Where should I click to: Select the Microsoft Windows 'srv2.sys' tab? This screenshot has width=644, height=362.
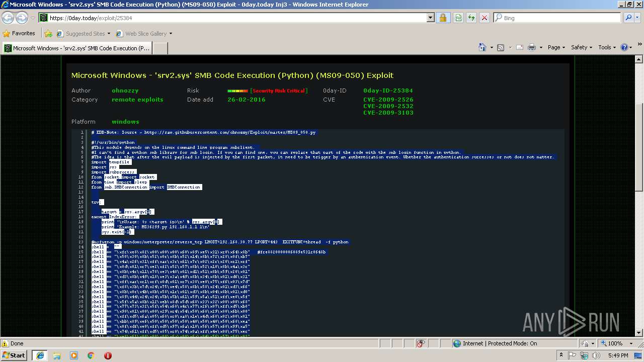(x=76, y=48)
